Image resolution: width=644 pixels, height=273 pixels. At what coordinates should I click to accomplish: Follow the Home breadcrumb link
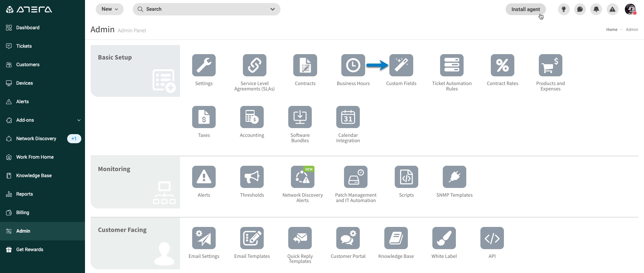tap(612, 30)
